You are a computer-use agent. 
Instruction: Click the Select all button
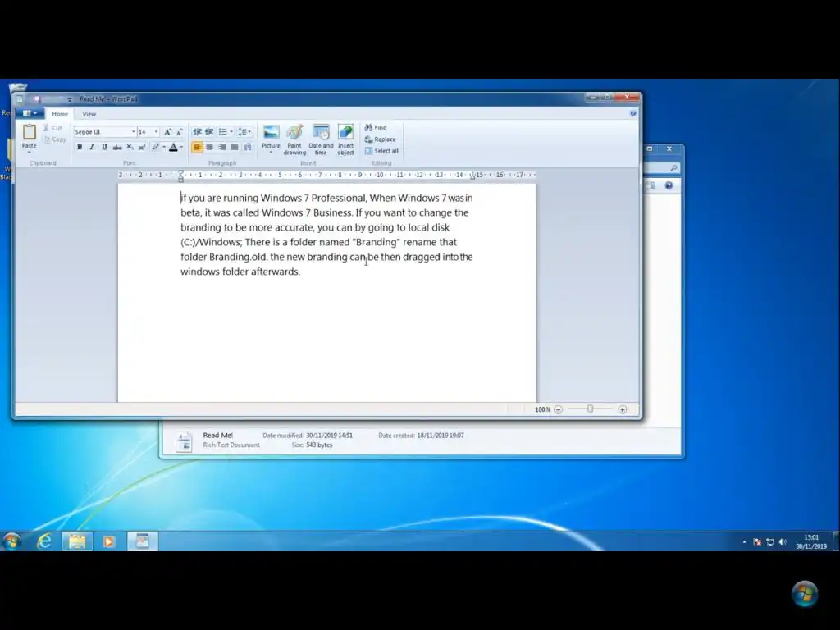tap(381, 151)
